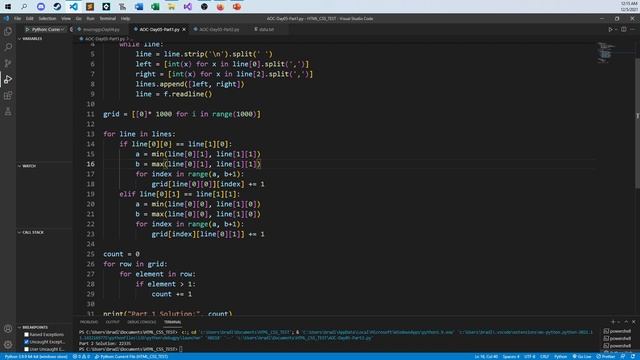This screenshot has height=360, width=640.
Task: Open the Explorer view in the activity bar
Action: 8,31
